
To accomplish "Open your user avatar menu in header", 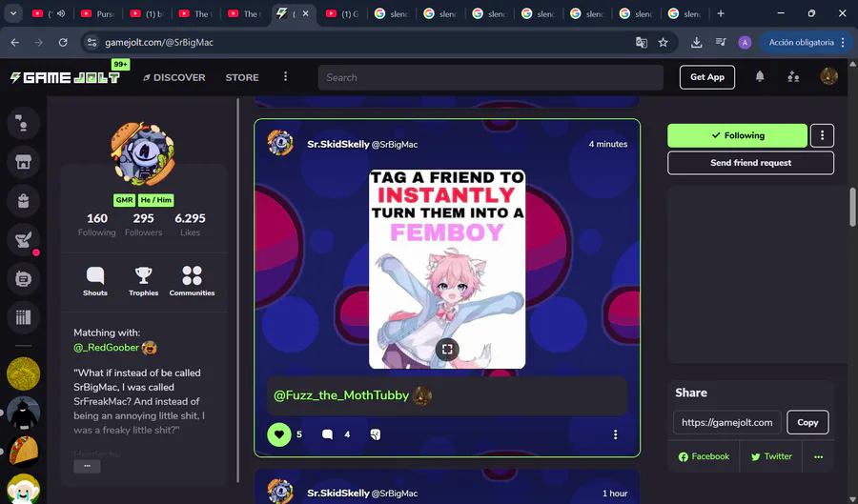I will point(828,76).
